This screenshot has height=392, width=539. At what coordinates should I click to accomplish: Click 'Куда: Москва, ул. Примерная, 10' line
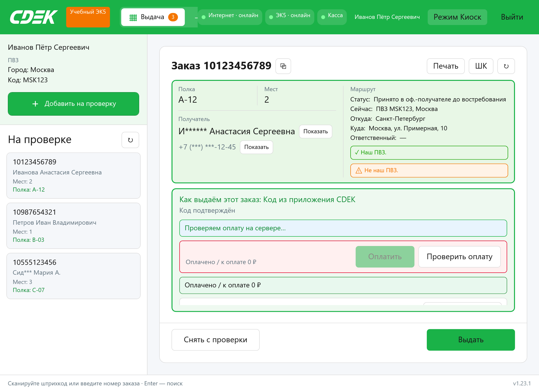(399, 128)
